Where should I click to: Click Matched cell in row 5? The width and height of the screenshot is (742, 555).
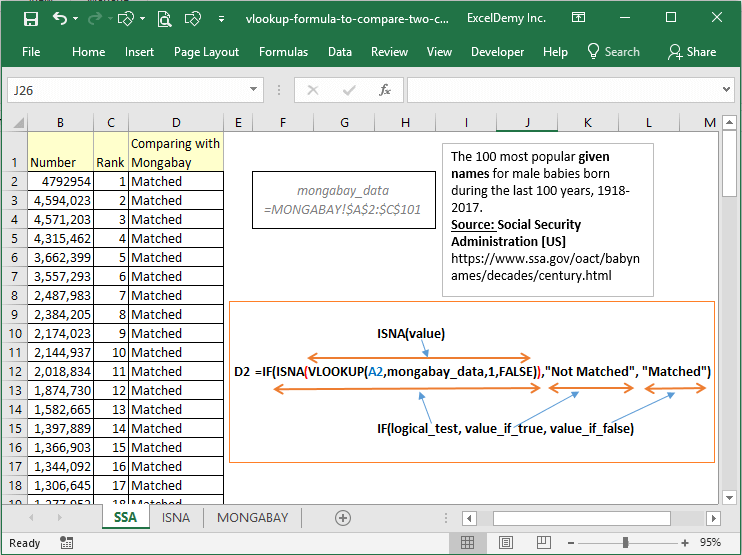[176, 239]
